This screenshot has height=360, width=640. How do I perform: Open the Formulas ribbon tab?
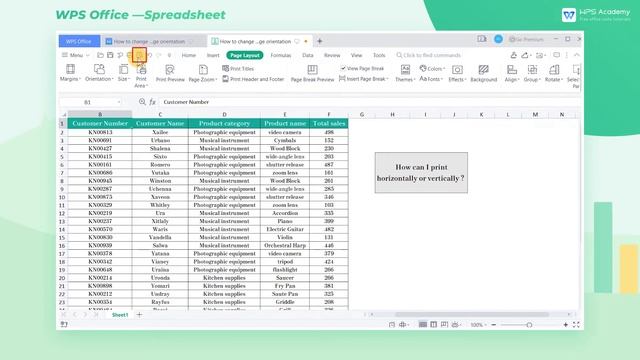click(281, 55)
